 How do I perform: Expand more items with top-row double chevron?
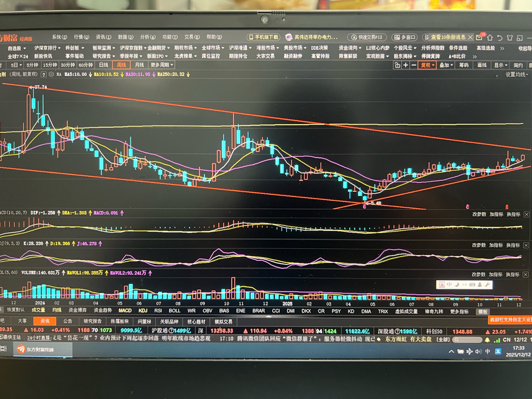pos(502,48)
